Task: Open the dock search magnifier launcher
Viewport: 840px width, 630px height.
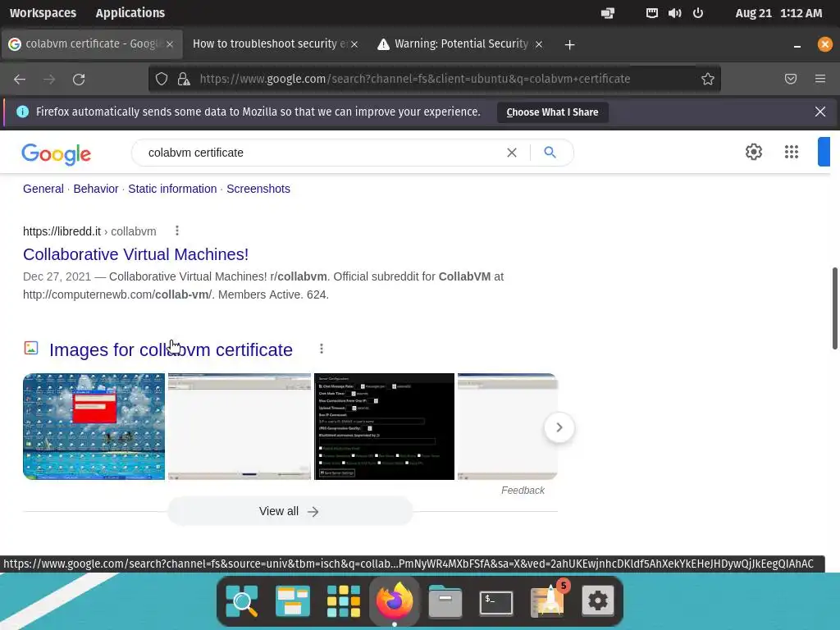Action: point(242,601)
